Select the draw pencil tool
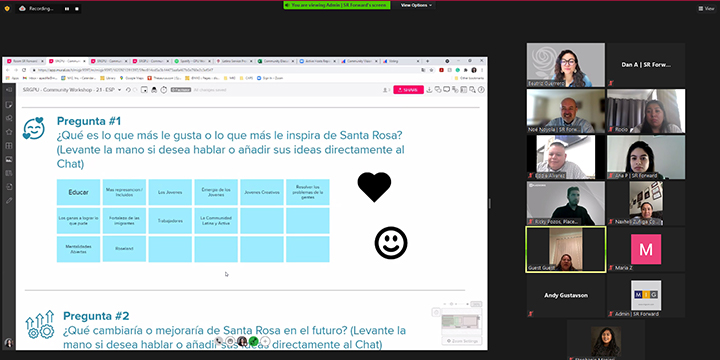Image resolution: width=720 pixels, height=360 pixels. [9, 201]
